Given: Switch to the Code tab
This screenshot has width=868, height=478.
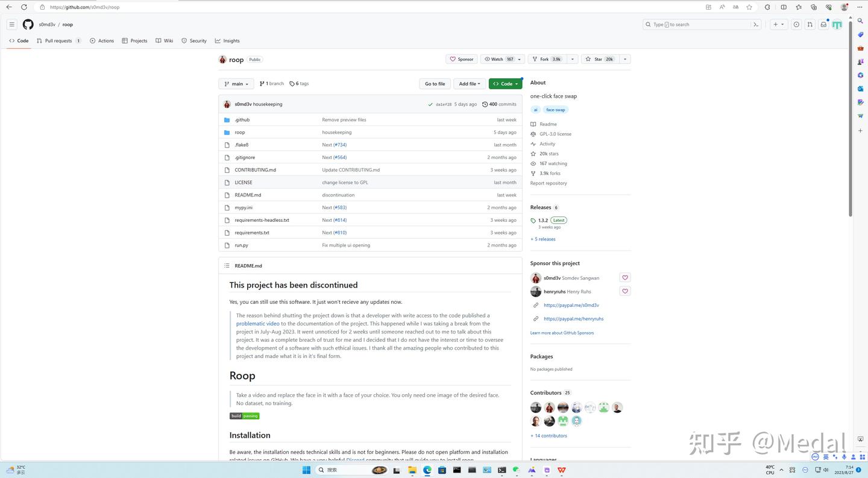Looking at the screenshot, I should click(19, 41).
